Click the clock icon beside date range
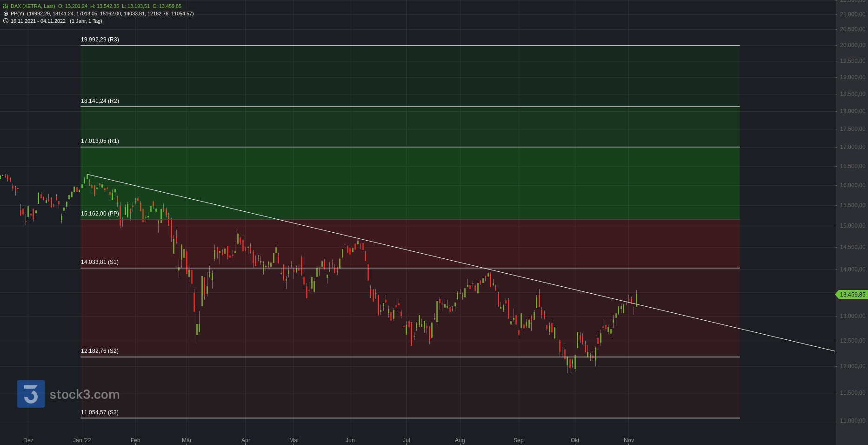 6,21
